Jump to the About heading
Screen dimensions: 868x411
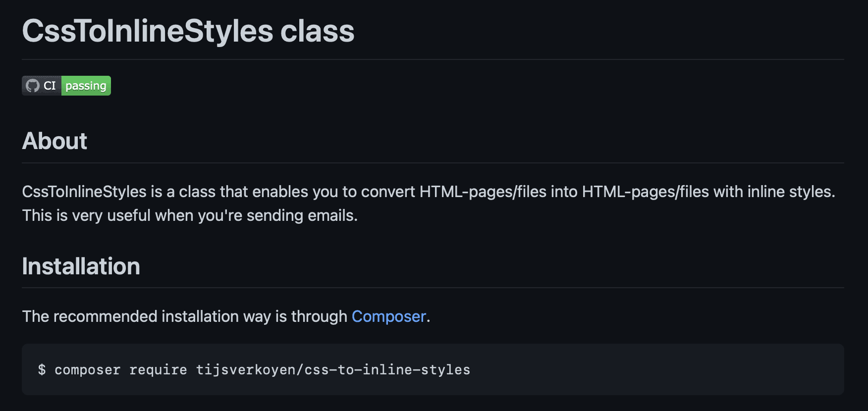point(54,141)
